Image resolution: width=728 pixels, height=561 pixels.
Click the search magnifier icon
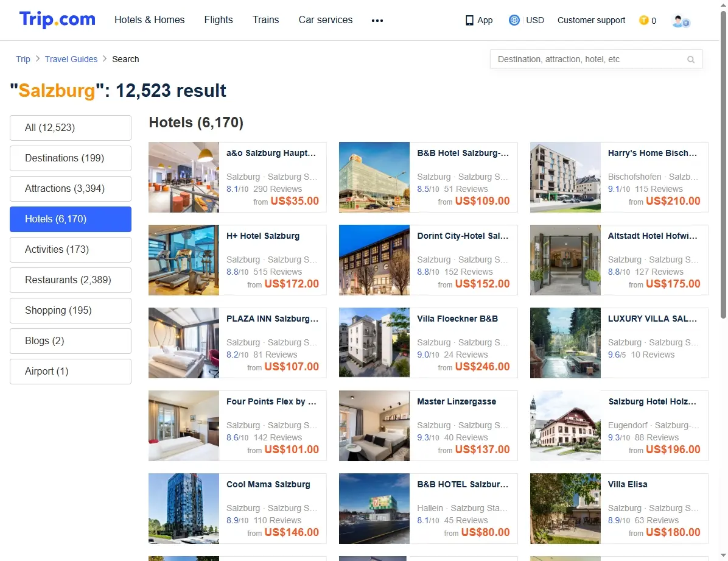tap(691, 60)
